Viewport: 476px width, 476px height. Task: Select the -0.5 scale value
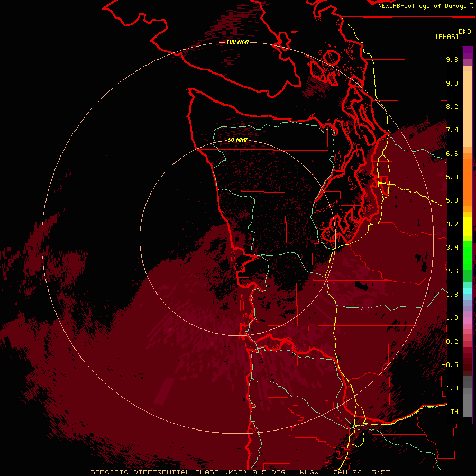450,364
